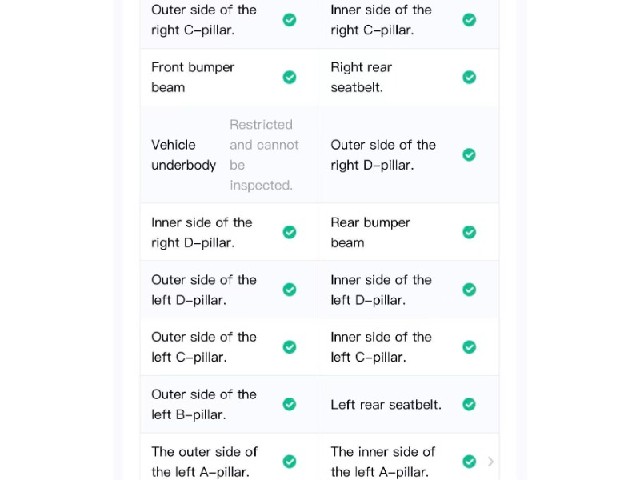Select the Vehicle underbody label
This screenshot has width=640, height=480.
coord(183,155)
